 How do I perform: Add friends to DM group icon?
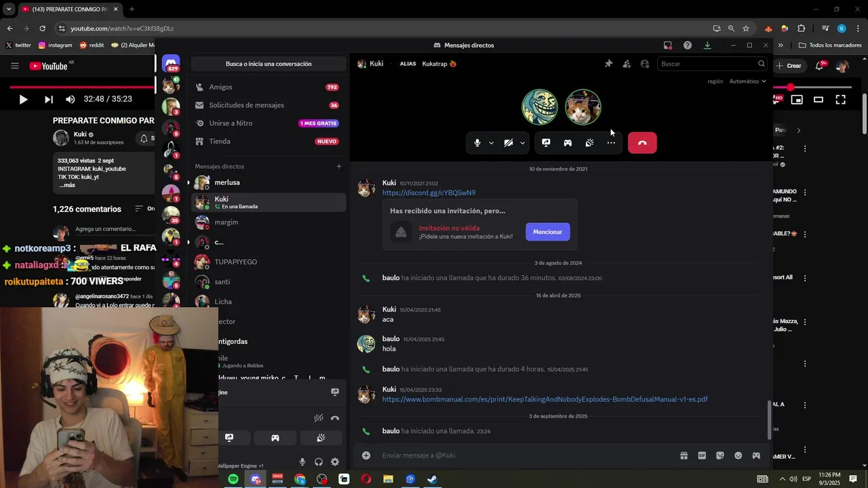pos(627,64)
